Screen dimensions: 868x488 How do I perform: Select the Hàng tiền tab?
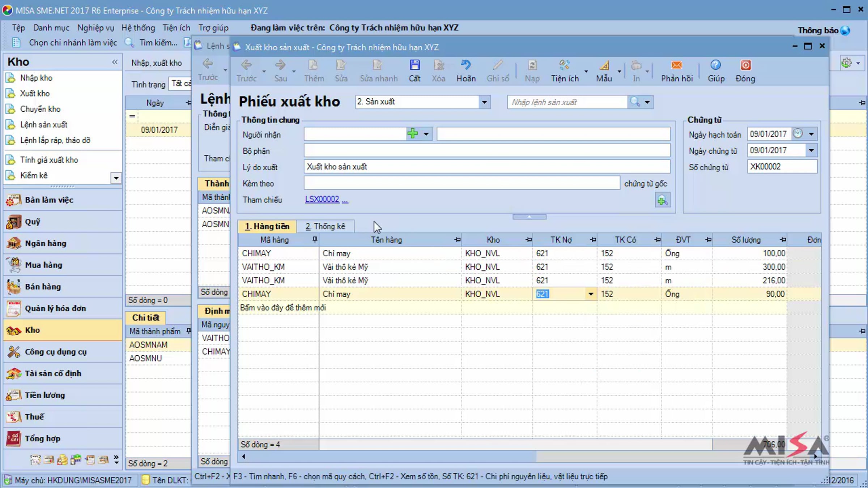[267, 227]
